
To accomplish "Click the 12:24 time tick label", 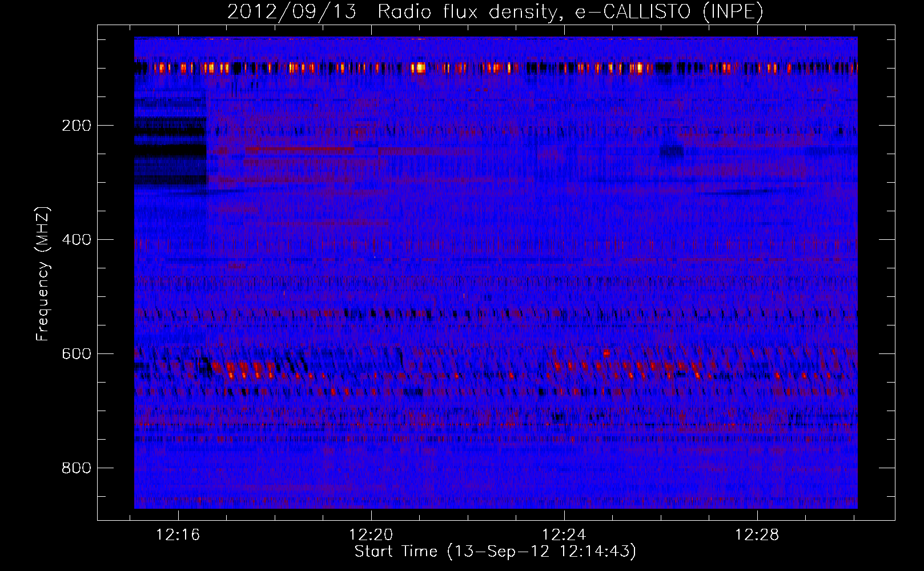I will (564, 535).
